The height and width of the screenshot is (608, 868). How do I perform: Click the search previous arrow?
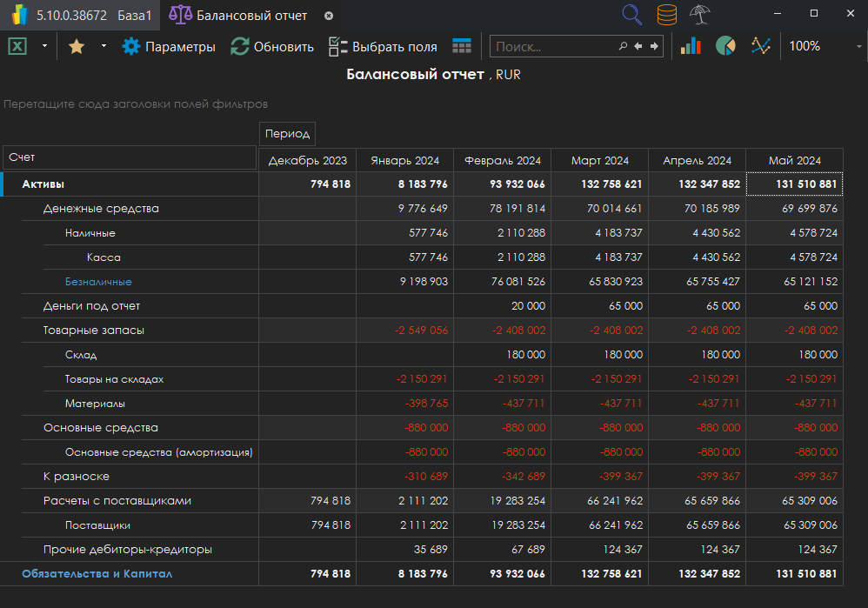tap(638, 47)
